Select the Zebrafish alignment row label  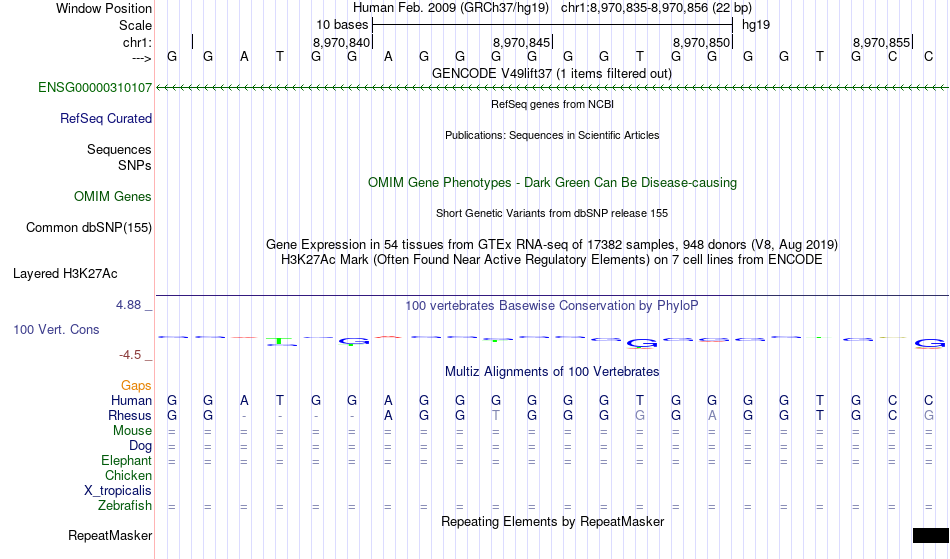[x=125, y=506]
